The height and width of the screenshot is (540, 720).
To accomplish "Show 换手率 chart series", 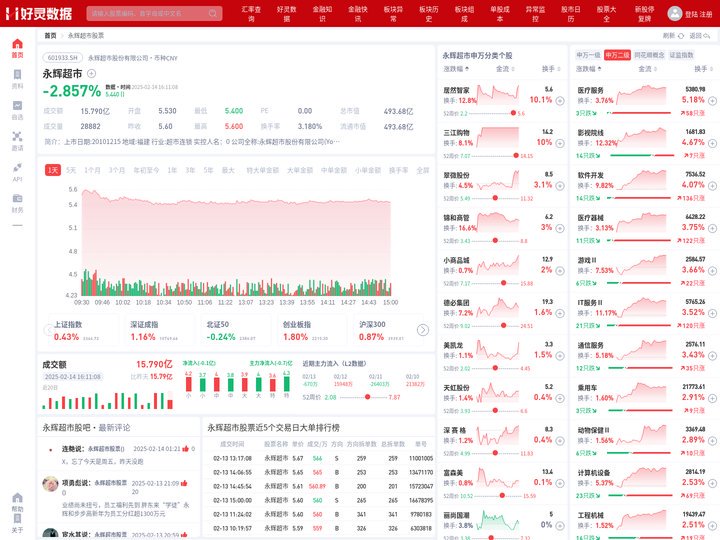I will click(398, 170).
